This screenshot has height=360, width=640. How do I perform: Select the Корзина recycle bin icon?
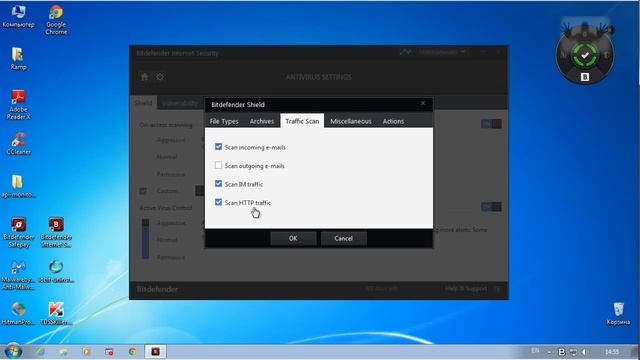(x=618, y=313)
